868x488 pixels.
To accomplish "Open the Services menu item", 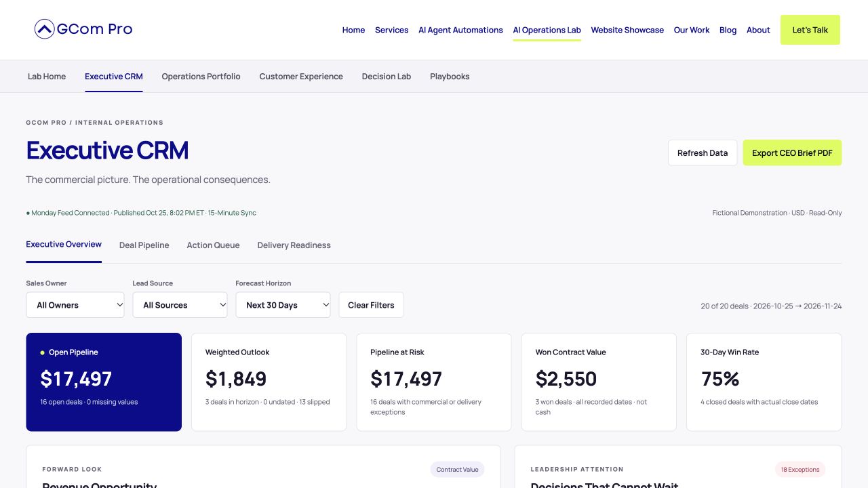I will coord(392,30).
